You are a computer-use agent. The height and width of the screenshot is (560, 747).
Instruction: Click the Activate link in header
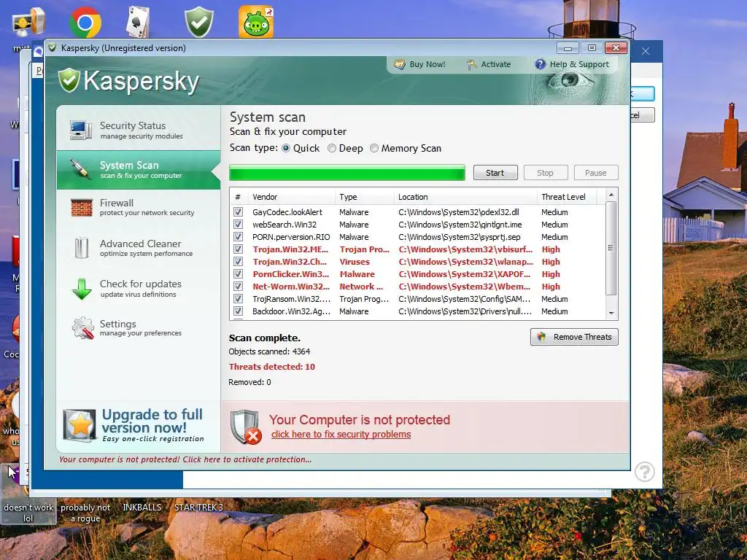point(495,64)
